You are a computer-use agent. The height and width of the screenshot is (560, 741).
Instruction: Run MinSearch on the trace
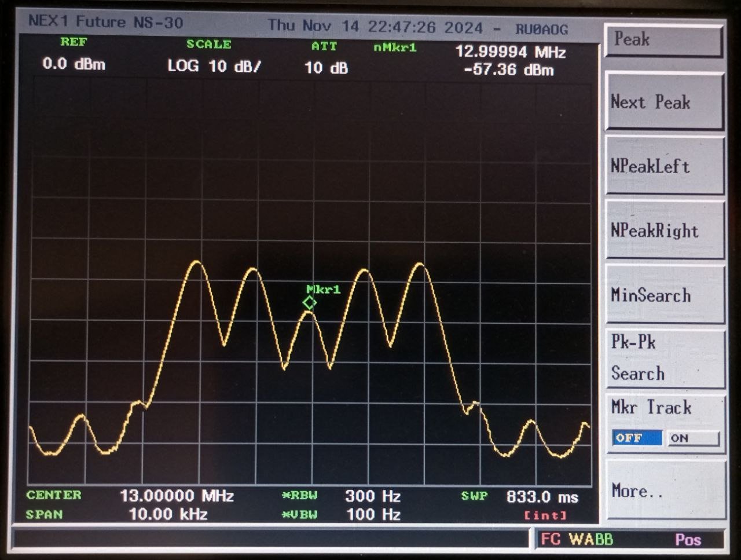pos(664,295)
